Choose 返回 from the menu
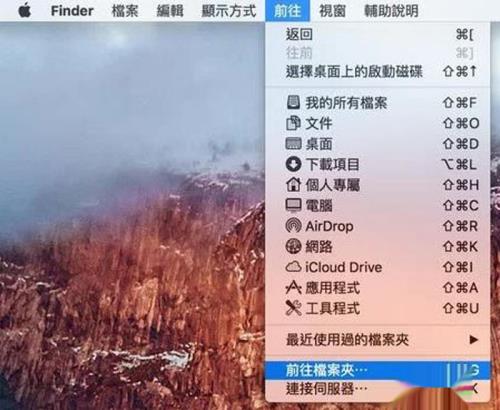 378,34
